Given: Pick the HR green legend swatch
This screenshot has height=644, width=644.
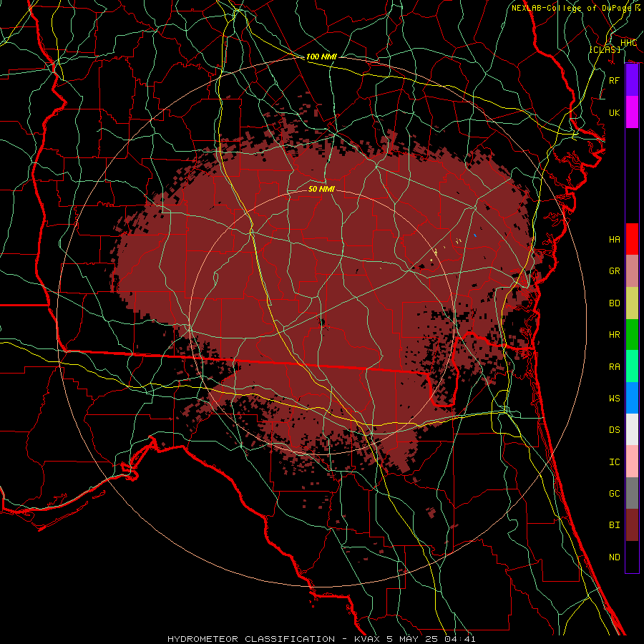Looking at the screenshot, I should coord(632,334).
